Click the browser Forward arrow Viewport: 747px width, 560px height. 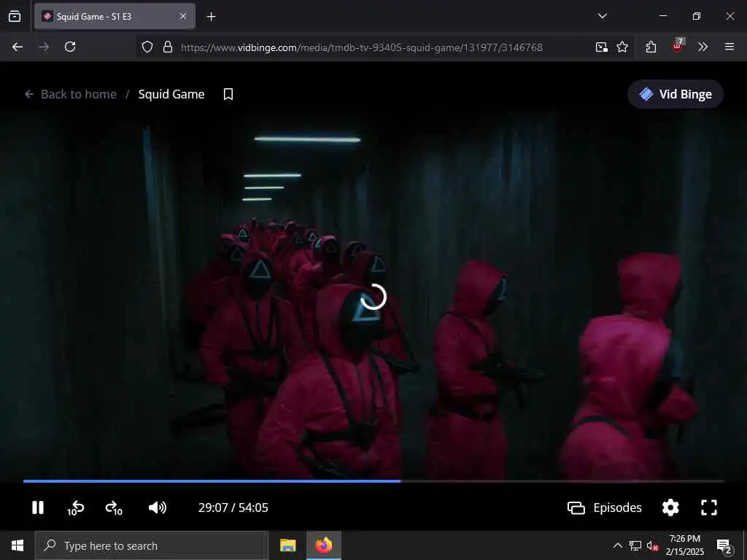pyautogui.click(x=44, y=47)
